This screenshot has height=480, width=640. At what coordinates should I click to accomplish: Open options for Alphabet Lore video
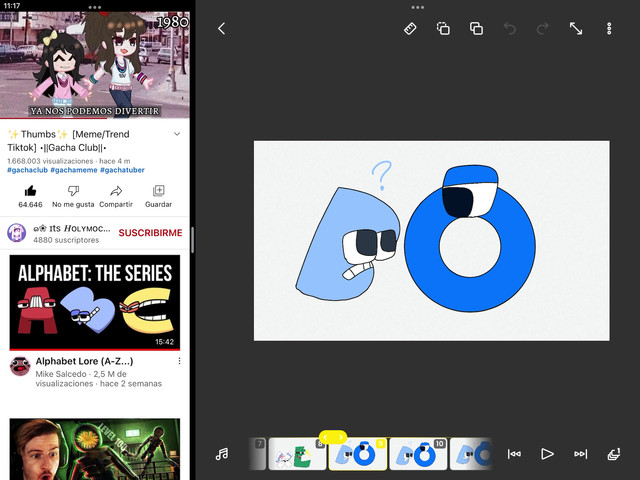click(179, 361)
